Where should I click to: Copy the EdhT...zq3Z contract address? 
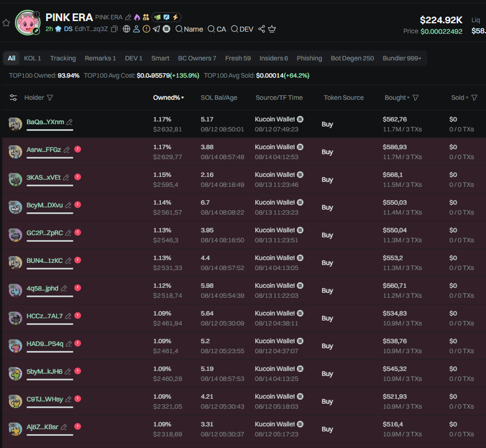[x=114, y=29]
